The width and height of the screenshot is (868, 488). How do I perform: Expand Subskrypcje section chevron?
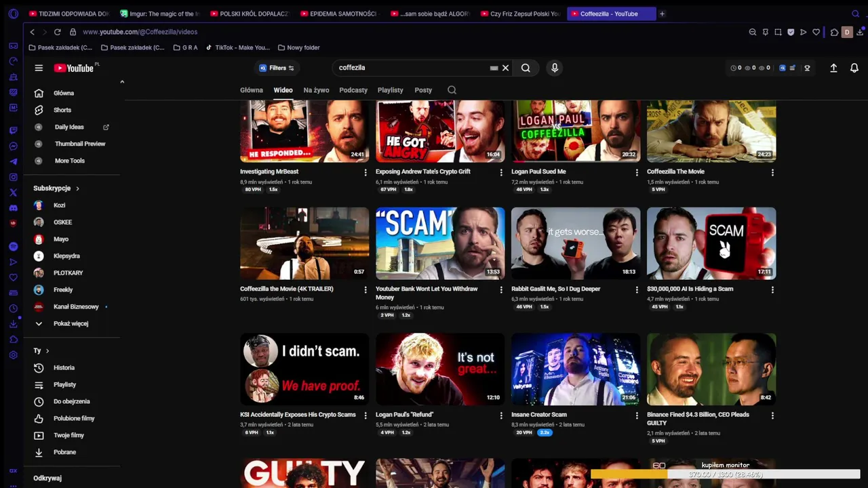click(x=77, y=188)
